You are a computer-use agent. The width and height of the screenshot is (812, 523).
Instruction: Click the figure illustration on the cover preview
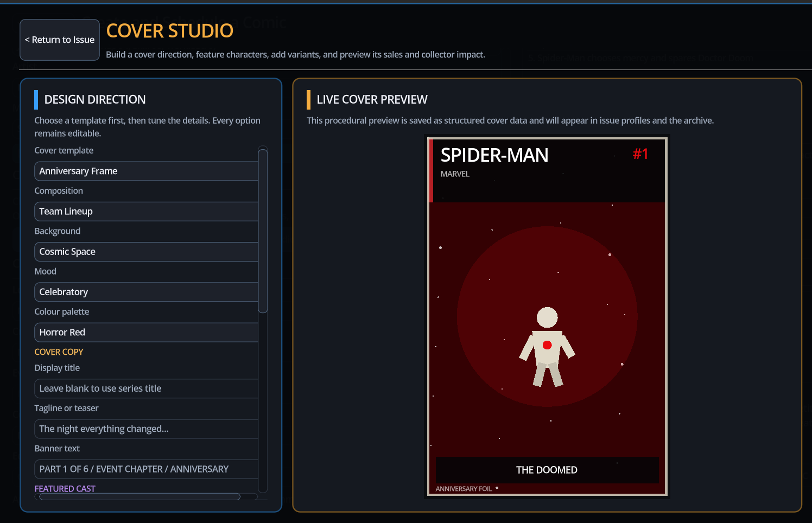click(547, 347)
